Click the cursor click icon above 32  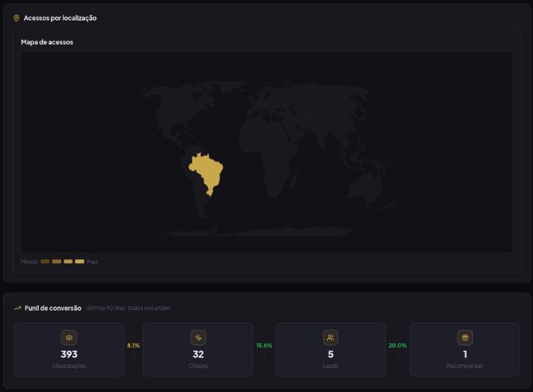[x=198, y=338]
